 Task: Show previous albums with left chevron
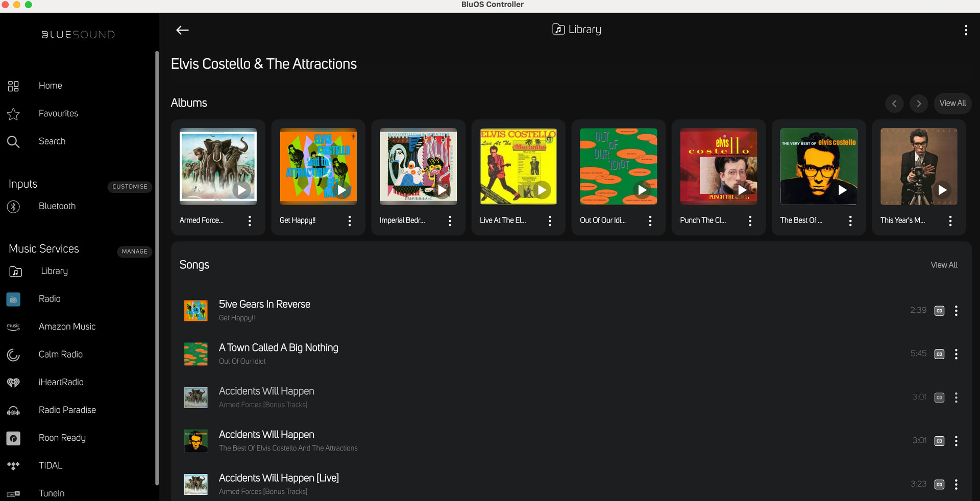click(894, 104)
